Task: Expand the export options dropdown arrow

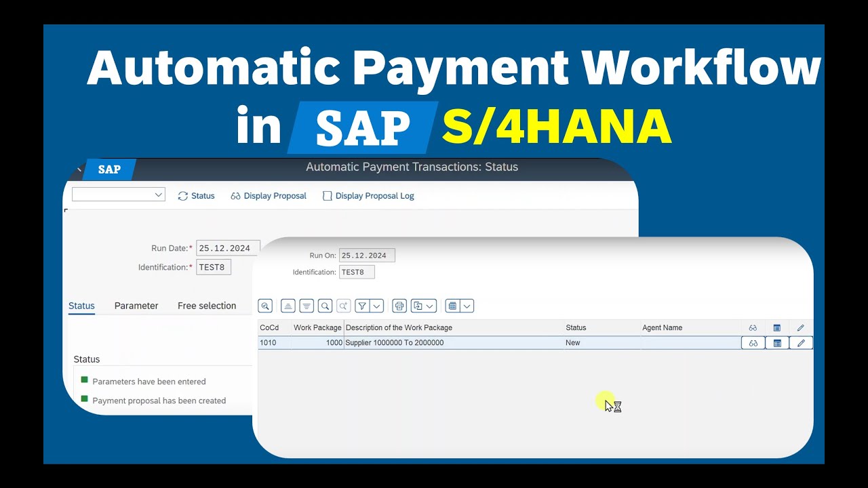Action: 431,306
